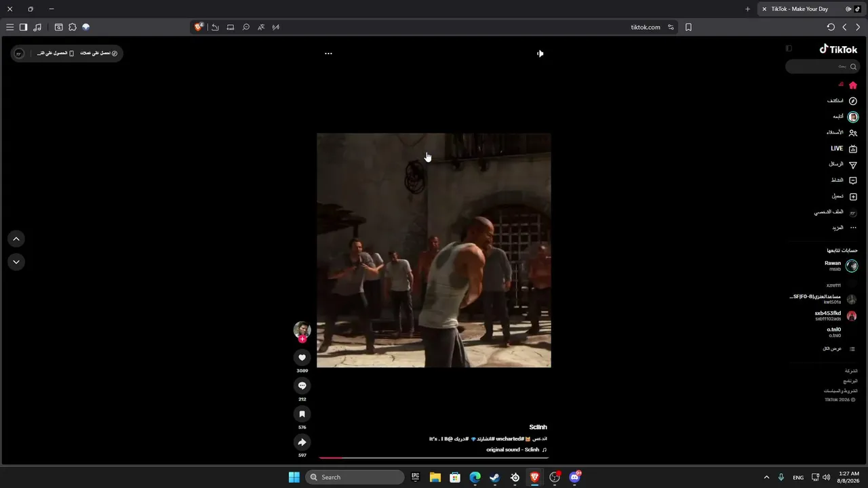The image size is (868, 488).
Task: Open the browser hamburger menu
Action: coord(9,27)
